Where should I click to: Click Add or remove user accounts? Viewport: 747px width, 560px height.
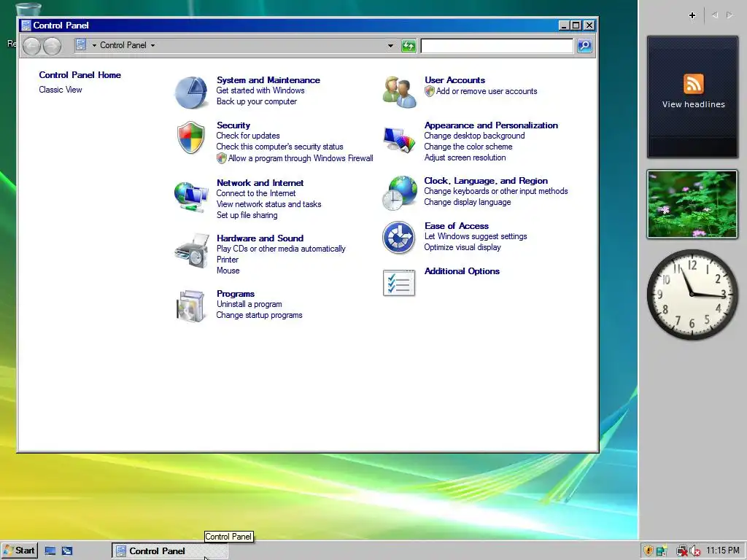(x=487, y=91)
